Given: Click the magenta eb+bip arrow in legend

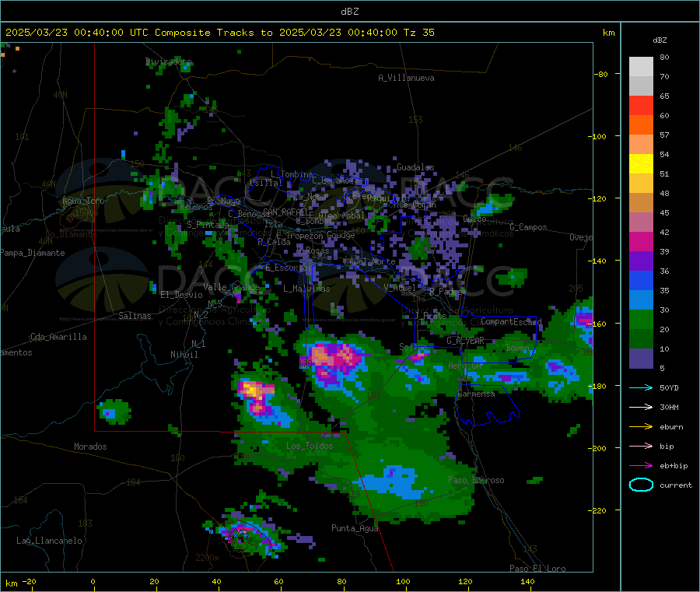Looking at the screenshot, I should (641, 466).
